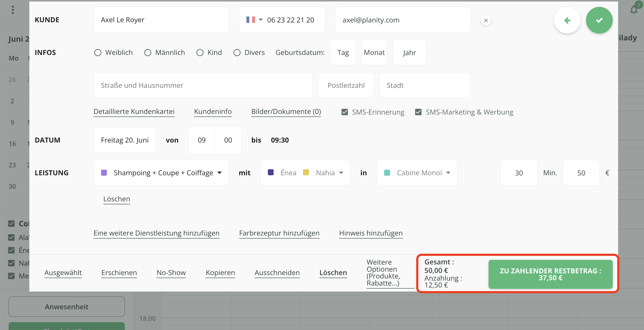
Task: Click Zu zahlender Restbetrag 37,50 € button
Action: (x=550, y=274)
